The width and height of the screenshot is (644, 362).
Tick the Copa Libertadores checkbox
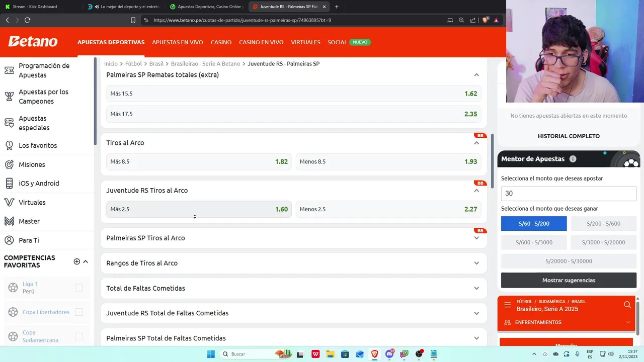pos(78,312)
